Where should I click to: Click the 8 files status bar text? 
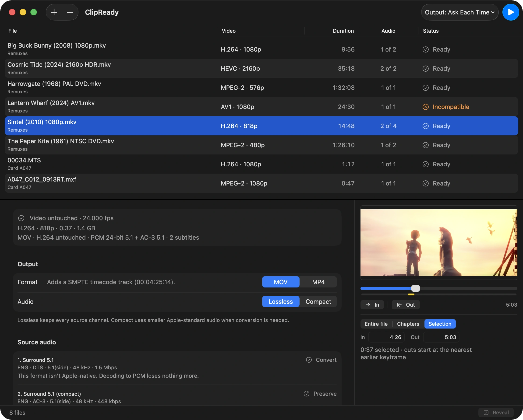[17, 413]
